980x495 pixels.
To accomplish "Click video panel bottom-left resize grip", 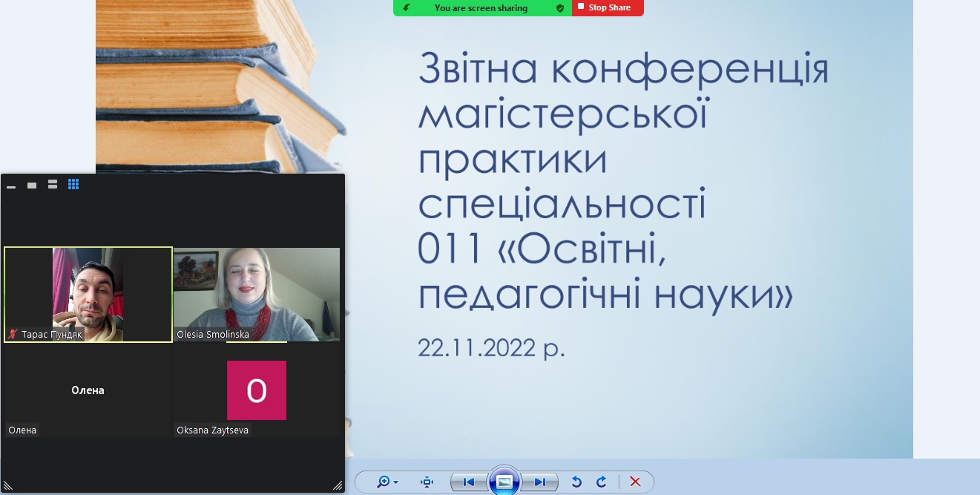I will click(8, 486).
